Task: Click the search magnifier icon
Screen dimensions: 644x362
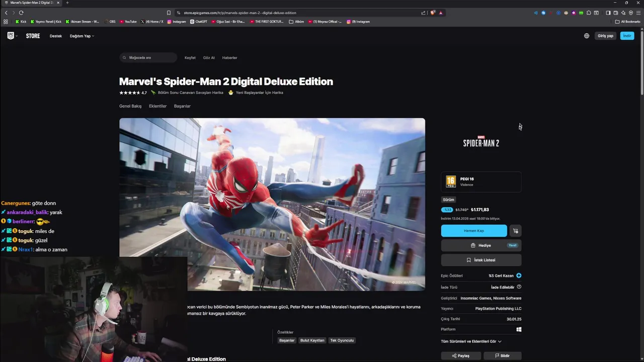Action: pyautogui.click(x=125, y=58)
